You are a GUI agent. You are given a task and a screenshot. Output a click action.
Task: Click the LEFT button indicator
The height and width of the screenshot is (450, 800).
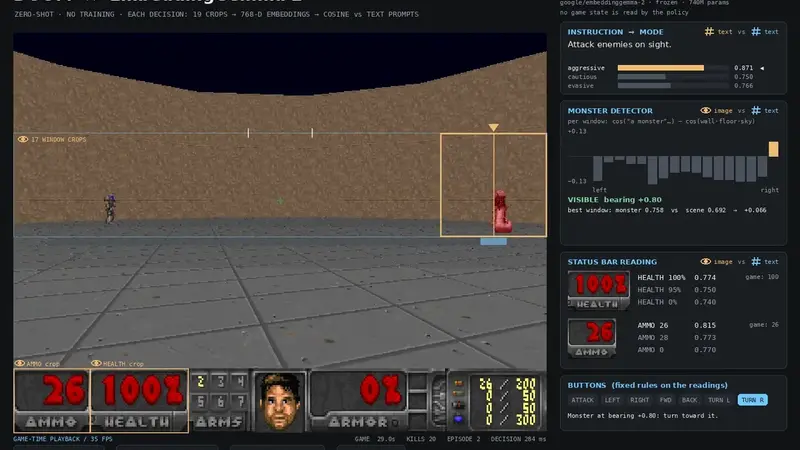612,400
